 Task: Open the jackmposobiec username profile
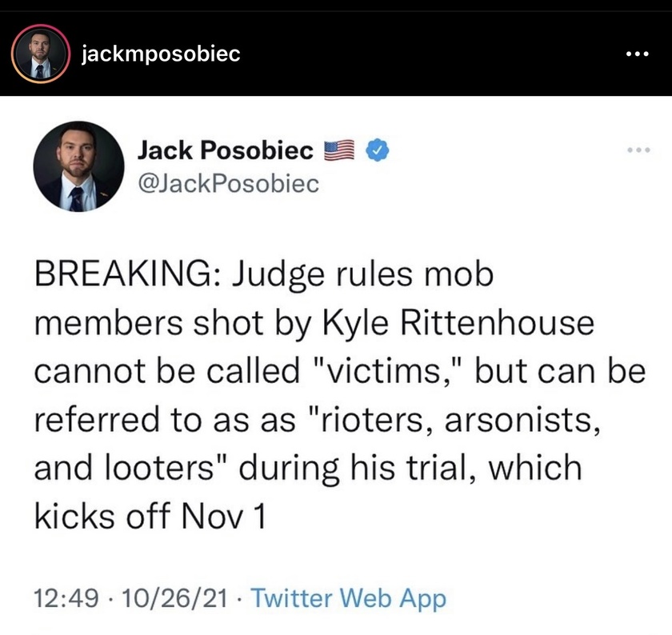[x=161, y=54]
